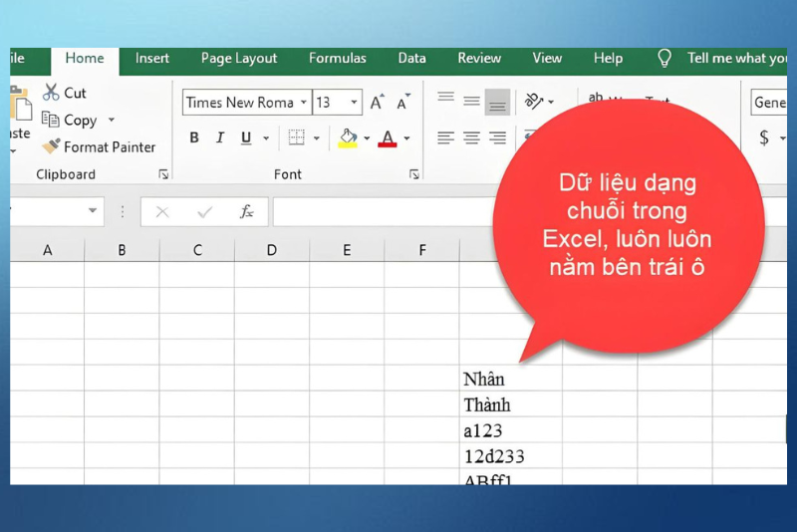This screenshot has width=797, height=532.
Task: Open the underline style dropdown arrow
Action: point(266,138)
